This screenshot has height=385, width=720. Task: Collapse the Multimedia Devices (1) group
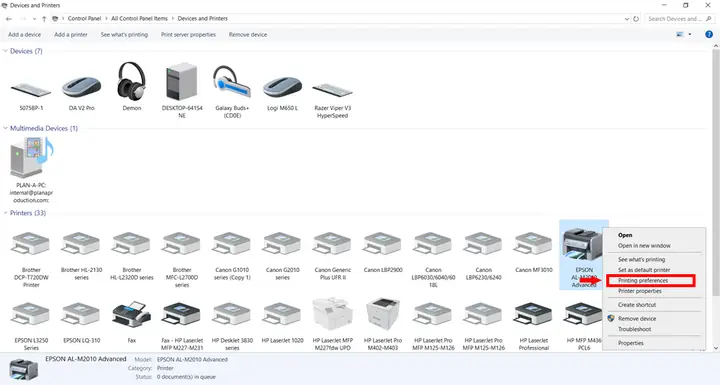point(6,128)
